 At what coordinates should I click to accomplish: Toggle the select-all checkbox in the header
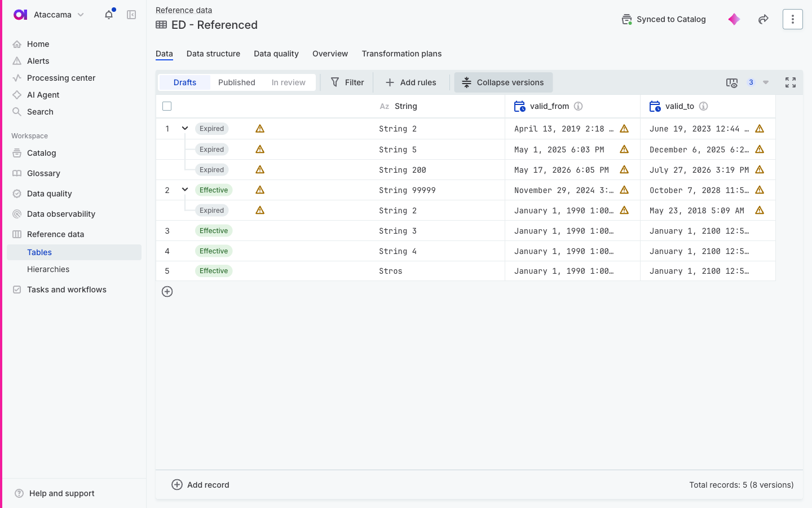tap(167, 106)
